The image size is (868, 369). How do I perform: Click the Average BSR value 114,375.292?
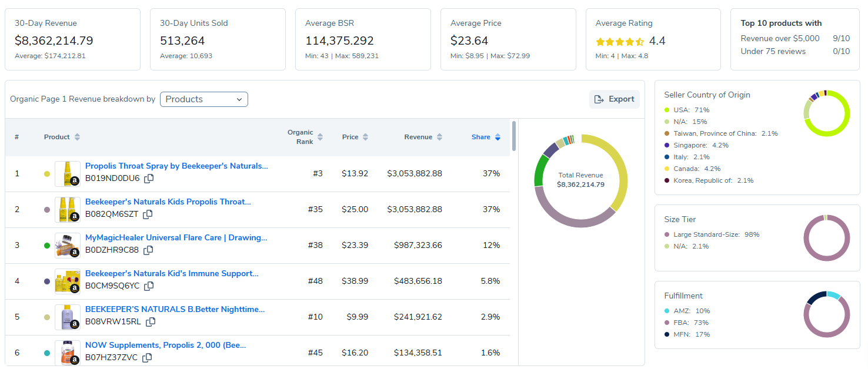coord(339,41)
